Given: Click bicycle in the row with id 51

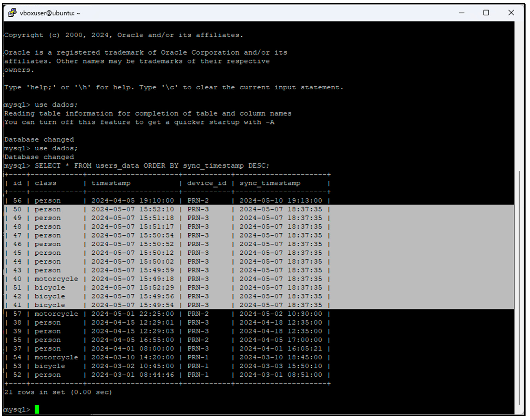Looking at the screenshot, I should tap(50, 288).
